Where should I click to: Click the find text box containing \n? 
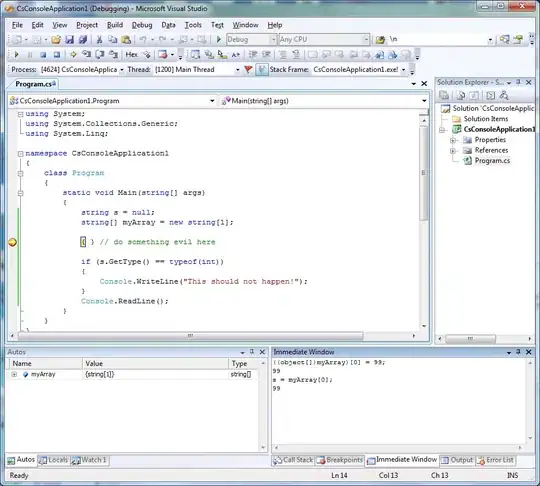(x=438, y=40)
